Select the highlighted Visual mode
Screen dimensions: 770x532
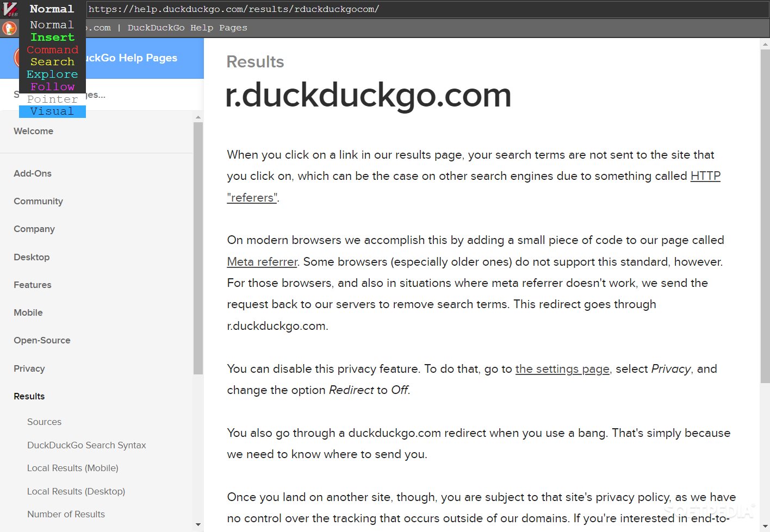52,111
